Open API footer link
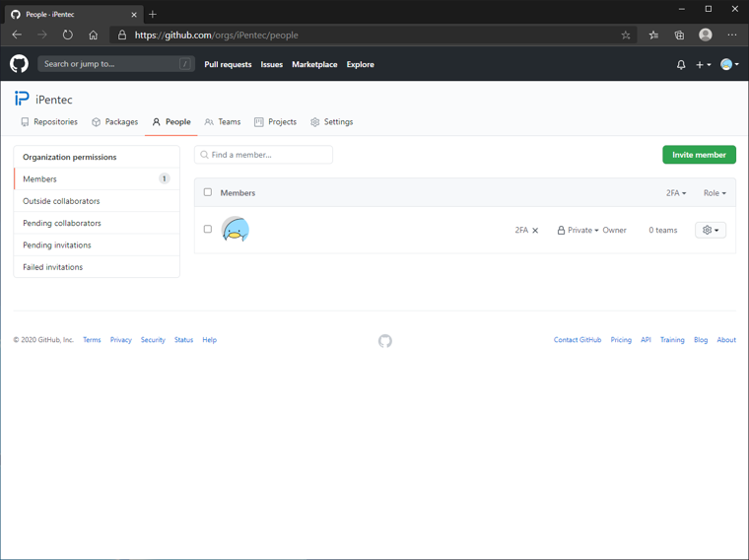Screen dimensions: 749x560 (646, 340)
